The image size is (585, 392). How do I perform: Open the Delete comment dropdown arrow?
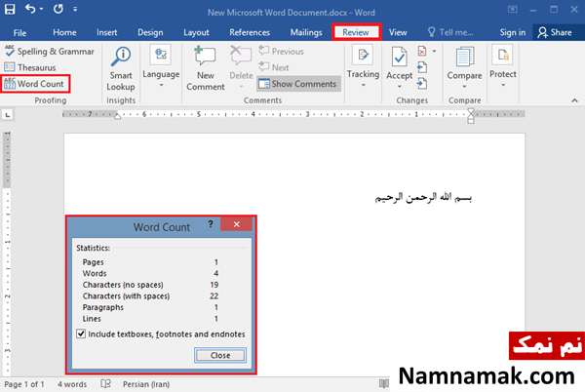click(241, 87)
